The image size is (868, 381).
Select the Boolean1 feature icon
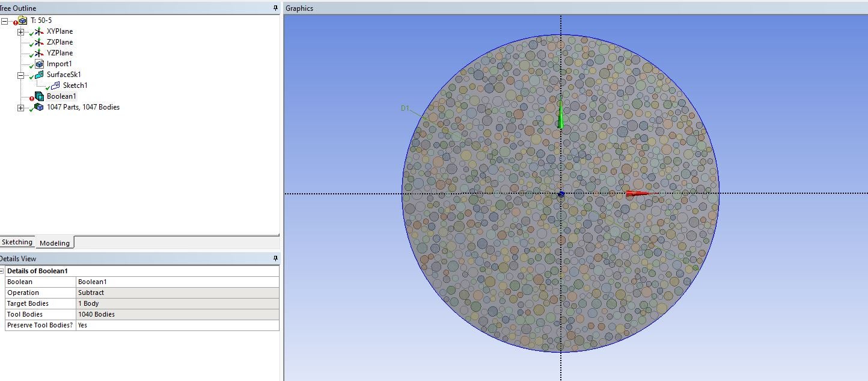click(x=39, y=96)
